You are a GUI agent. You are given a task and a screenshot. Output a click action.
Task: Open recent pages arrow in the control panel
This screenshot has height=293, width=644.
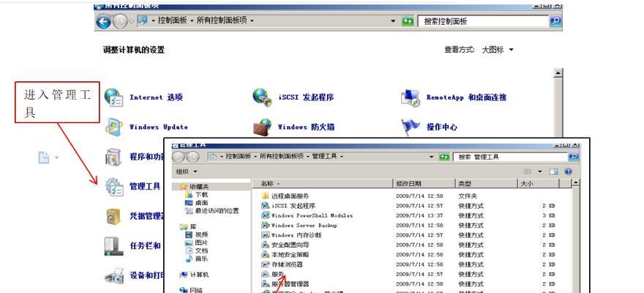coord(132,21)
